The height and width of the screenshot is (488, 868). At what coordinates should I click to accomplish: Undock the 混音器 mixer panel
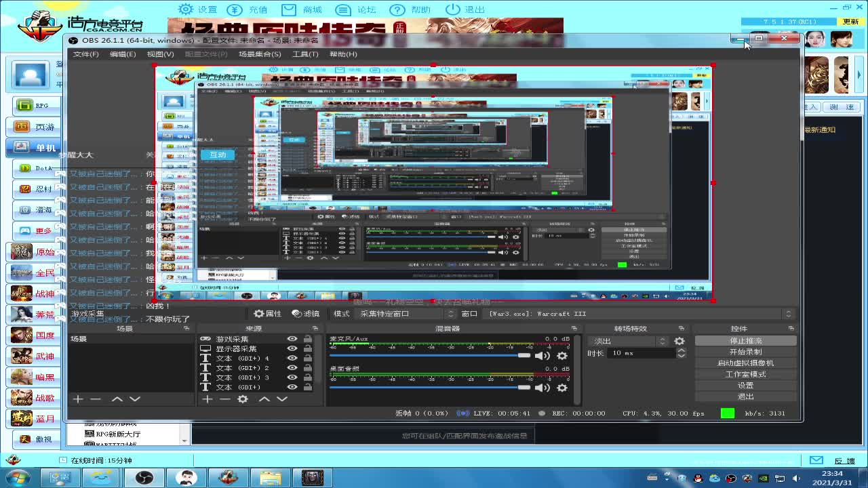click(x=574, y=329)
